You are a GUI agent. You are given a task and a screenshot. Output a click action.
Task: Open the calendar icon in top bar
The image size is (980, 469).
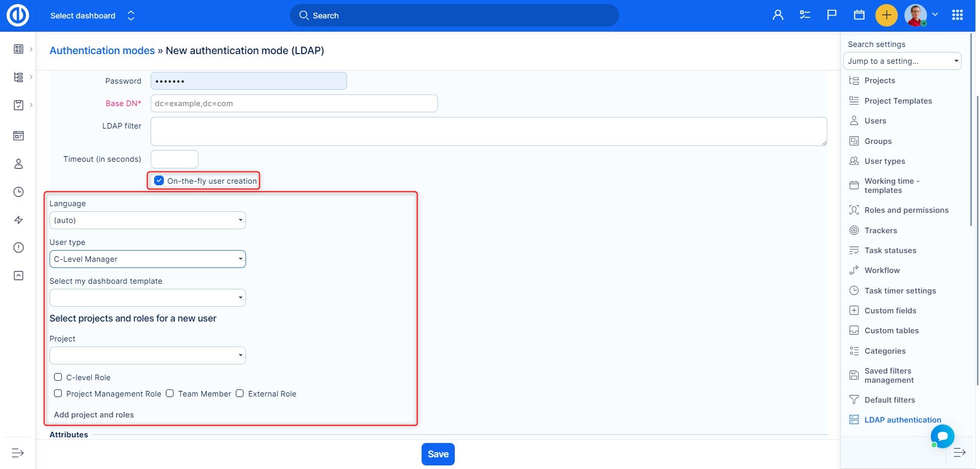pos(859,15)
